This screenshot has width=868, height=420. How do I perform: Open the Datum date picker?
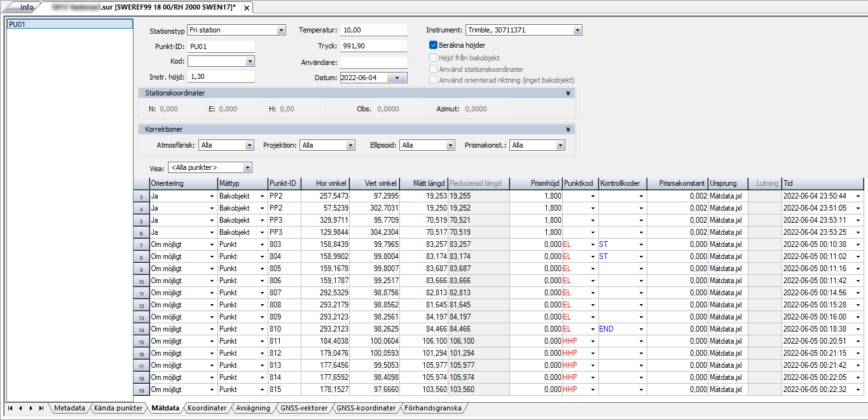[397, 78]
